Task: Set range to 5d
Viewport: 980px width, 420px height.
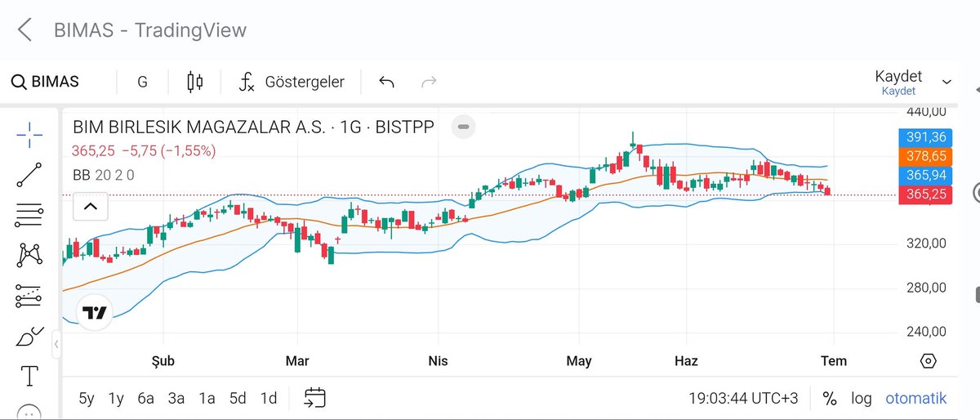Action: coord(238,399)
